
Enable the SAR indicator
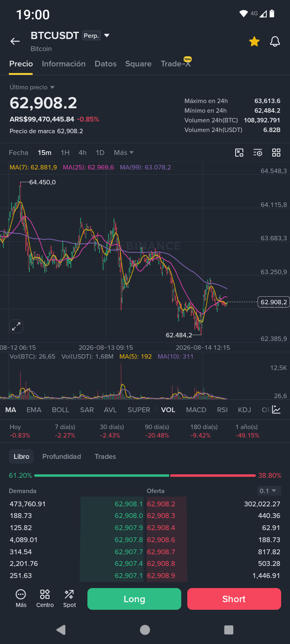click(87, 410)
